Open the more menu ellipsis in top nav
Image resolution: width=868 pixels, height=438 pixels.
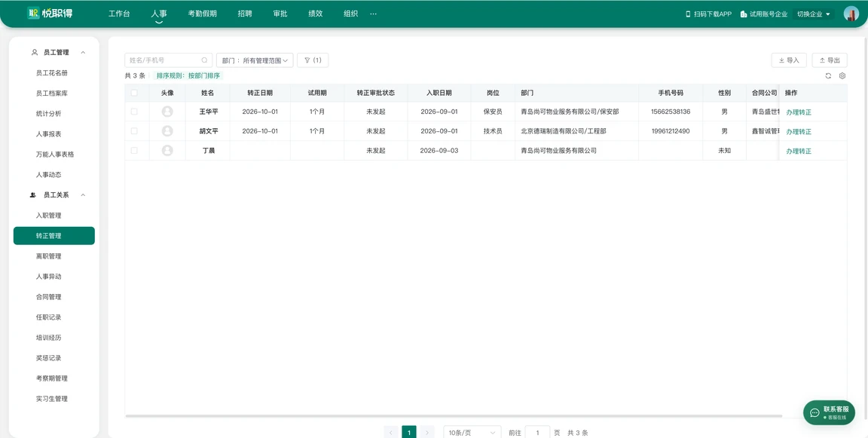pyautogui.click(x=373, y=14)
